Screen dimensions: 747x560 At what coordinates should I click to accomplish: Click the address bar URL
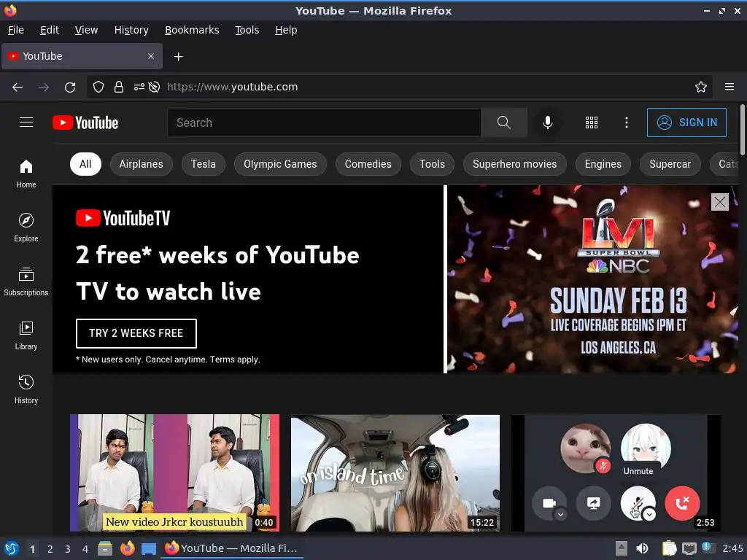(233, 87)
